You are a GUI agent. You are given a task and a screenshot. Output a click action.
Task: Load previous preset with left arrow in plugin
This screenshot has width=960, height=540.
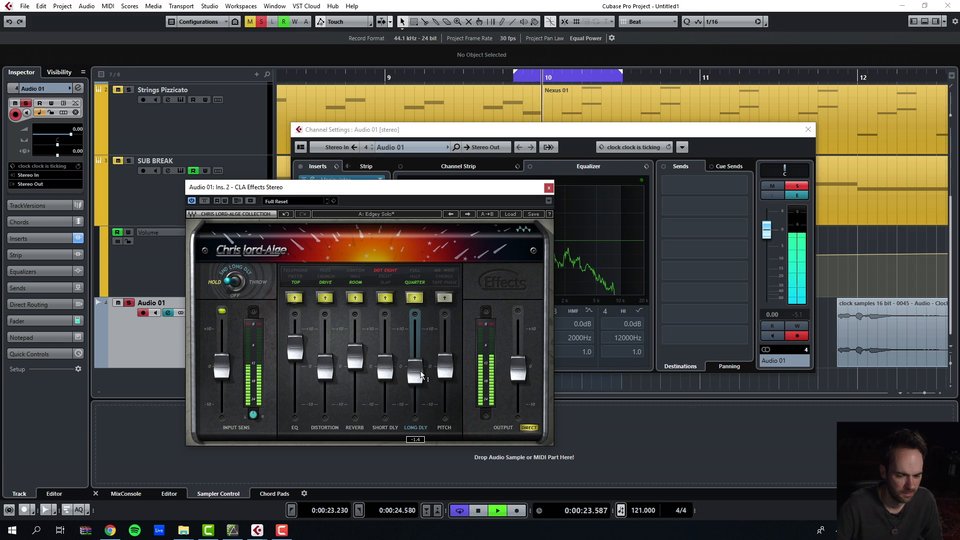point(451,214)
